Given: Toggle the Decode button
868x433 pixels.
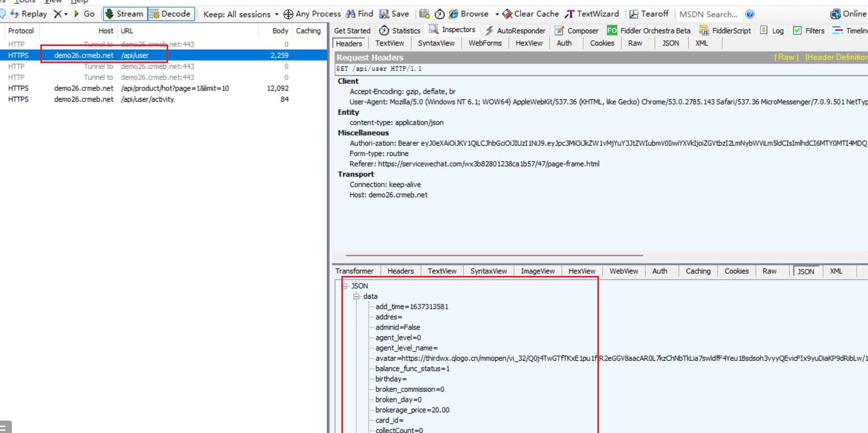Looking at the screenshot, I should [171, 14].
